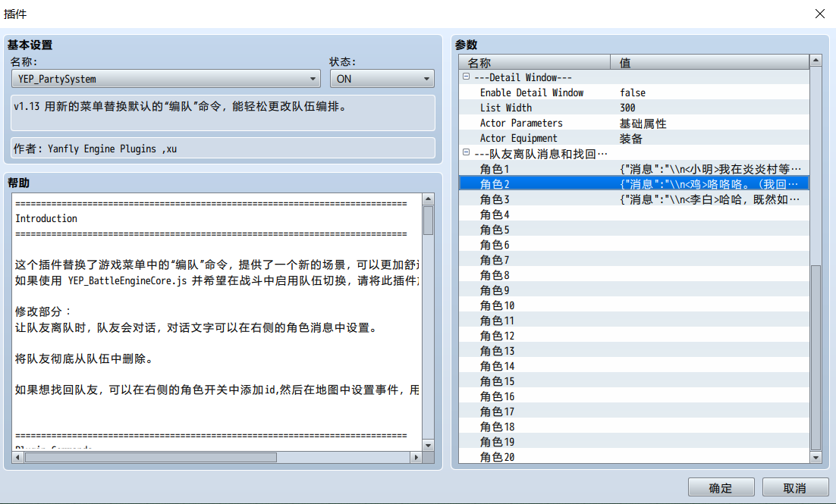Image resolution: width=836 pixels, height=504 pixels.
Task: Open the status ON dropdown
Action: (x=382, y=79)
